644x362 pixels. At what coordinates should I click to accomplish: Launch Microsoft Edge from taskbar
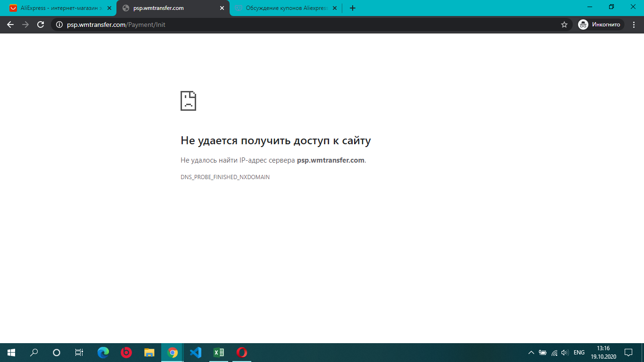coord(103,352)
